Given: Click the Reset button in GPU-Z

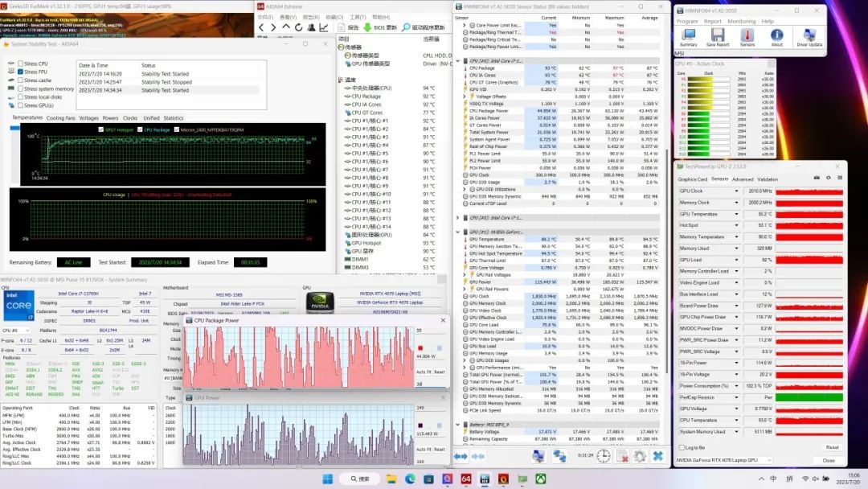Looking at the screenshot, I should pyautogui.click(x=832, y=447).
